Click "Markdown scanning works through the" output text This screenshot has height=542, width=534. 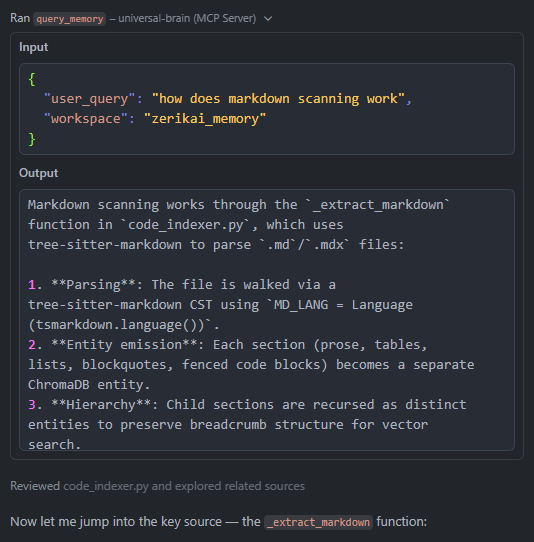(162, 205)
